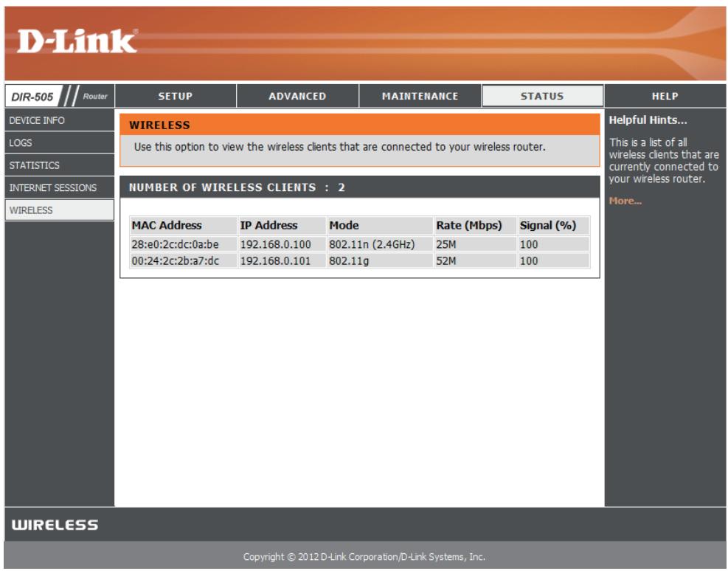
Task: Select the STATUS tab
Action: (542, 96)
